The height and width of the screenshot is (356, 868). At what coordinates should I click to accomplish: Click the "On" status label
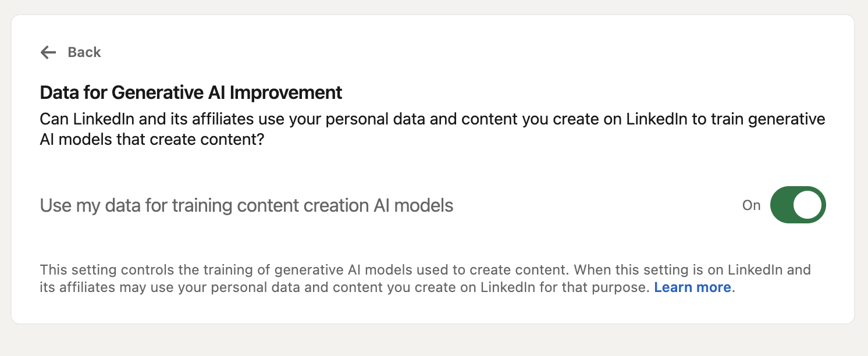coord(751,205)
